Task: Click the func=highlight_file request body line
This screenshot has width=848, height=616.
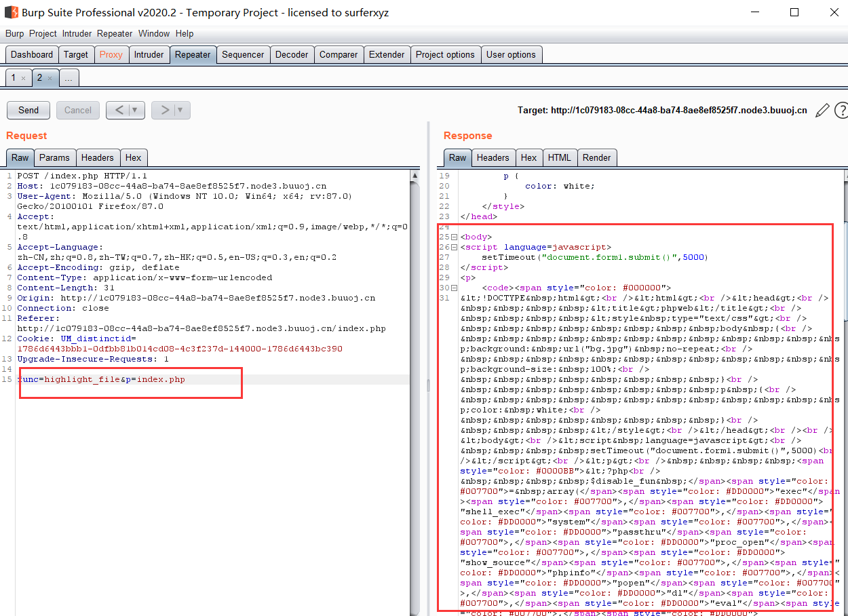Action: coord(102,379)
